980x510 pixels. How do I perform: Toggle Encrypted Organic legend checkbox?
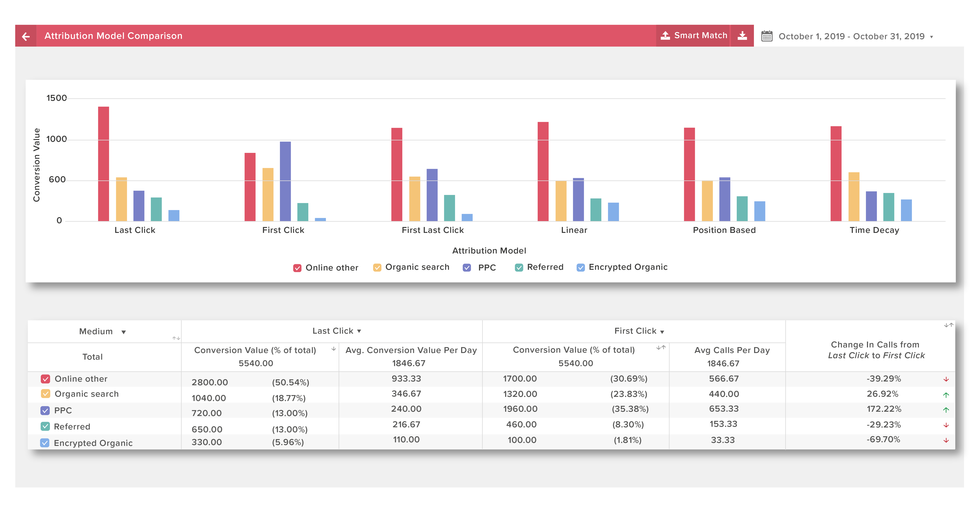point(581,267)
